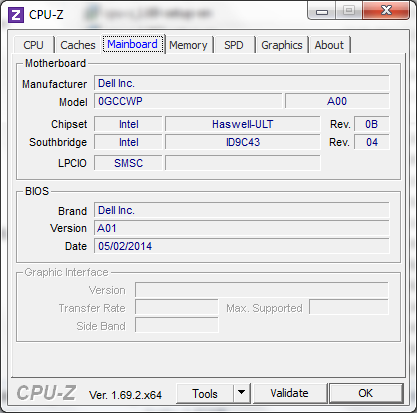Screen dimensions: 417x413
Task: Click the version text Ver. 1.69.2.x64
Action: coord(125,395)
